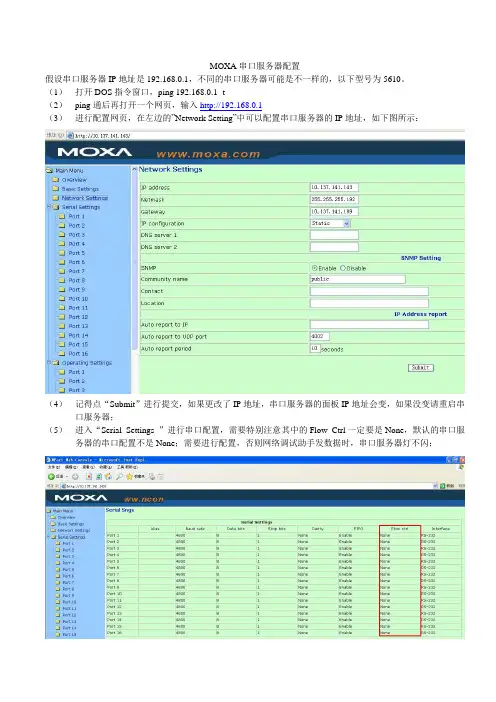Viewport: 496px width, 702px height.
Task: Click the browser Search magnifier icon in lower screenshot
Action: coord(119,477)
